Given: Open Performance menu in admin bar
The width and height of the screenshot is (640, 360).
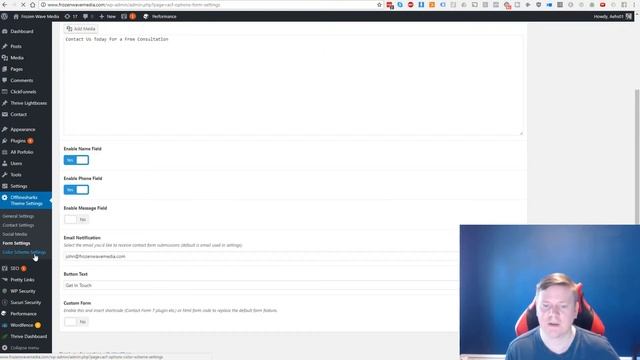Looking at the screenshot, I should coord(160,17).
